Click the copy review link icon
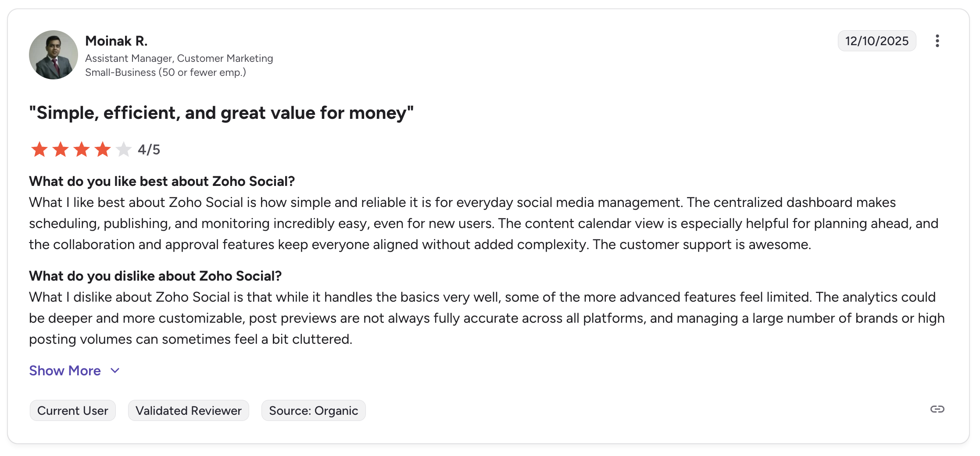 point(938,409)
